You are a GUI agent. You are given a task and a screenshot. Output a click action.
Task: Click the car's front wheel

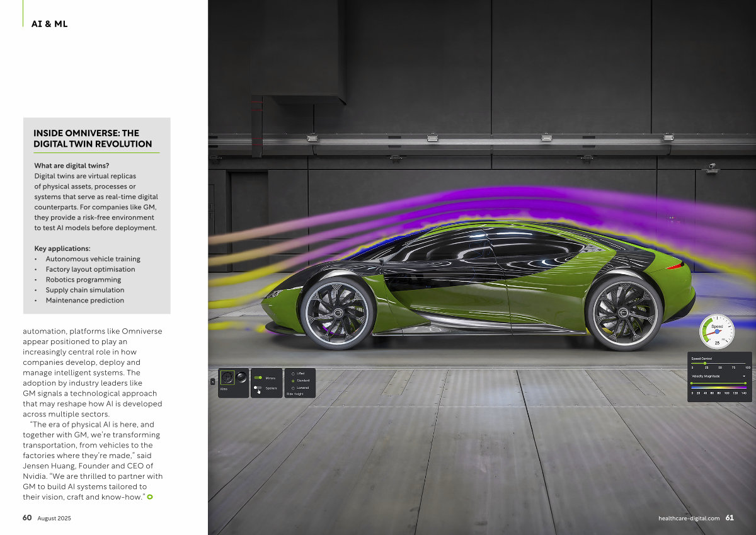pyautogui.click(x=338, y=313)
